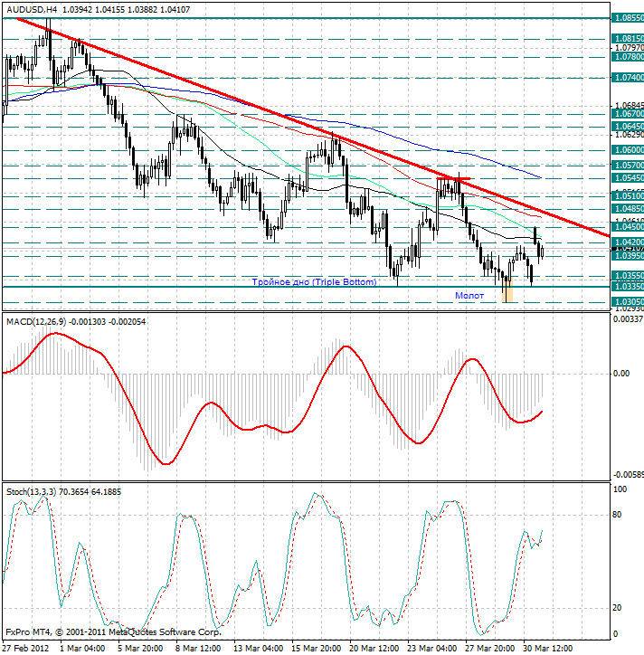Screen dimensions: 644x655
Task: Click the 0.00 MACD zero level label
Action: point(621,374)
